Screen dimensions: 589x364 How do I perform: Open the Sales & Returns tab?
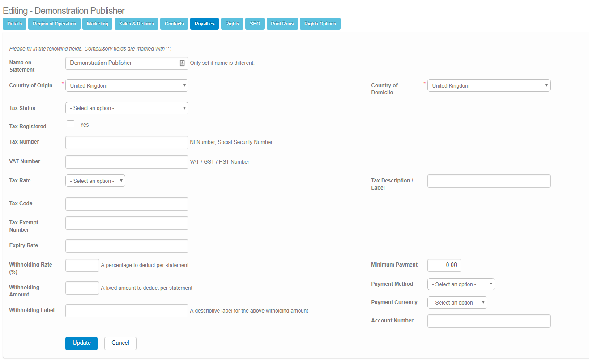136,24
